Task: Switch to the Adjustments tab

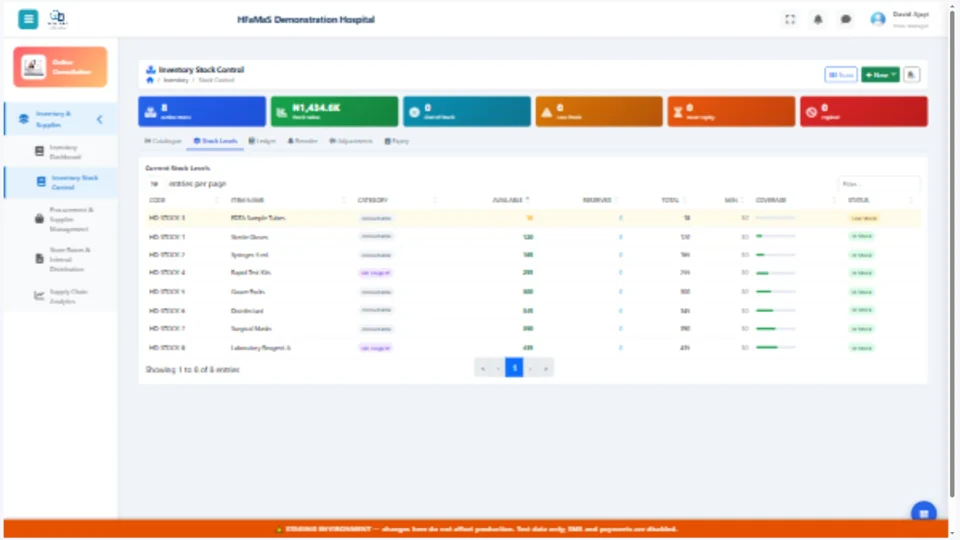Action: pyautogui.click(x=351, y=141)
